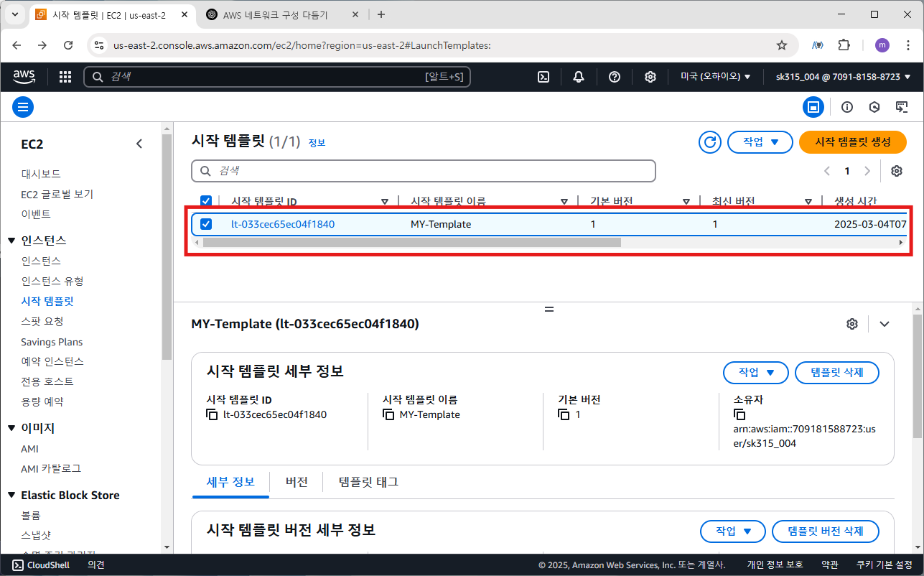Open 작업 dropdown in 버전 세부 정보 section

tap(733, 531)
